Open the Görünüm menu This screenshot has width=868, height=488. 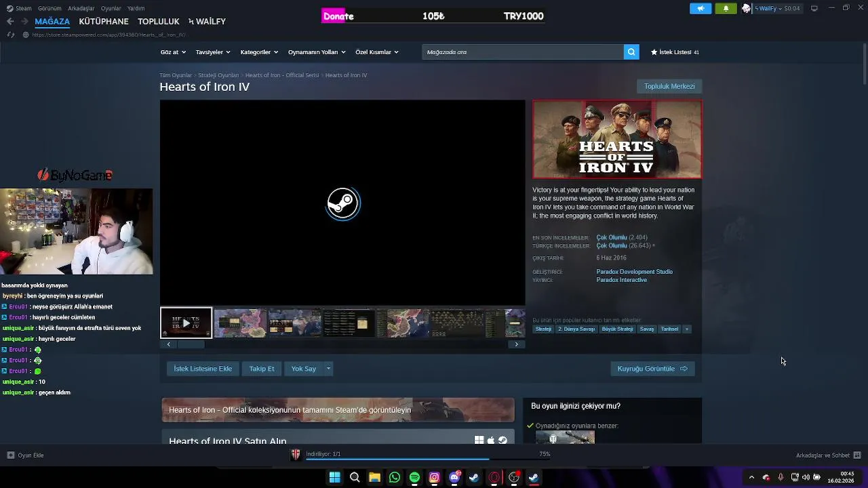coord(50,8)
